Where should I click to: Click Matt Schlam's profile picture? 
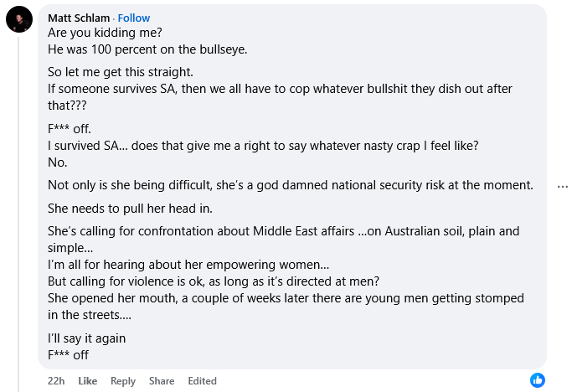pyautogui.click(x=19, y=18)
